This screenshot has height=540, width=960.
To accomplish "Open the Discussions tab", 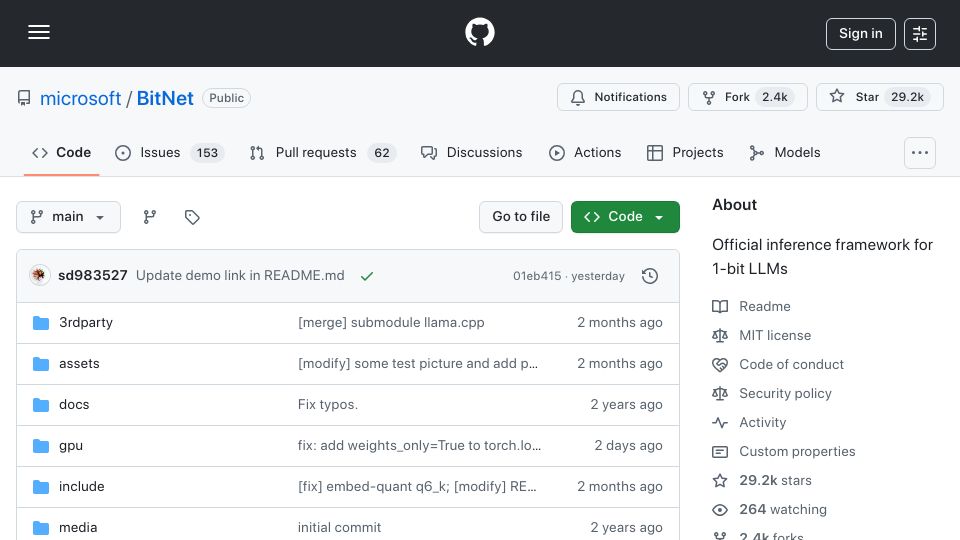I will pos(471,152).
